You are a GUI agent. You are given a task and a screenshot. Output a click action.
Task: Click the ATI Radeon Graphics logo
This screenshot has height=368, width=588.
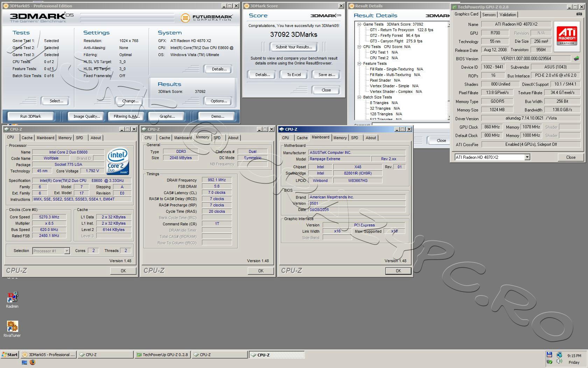pos(567,36)
